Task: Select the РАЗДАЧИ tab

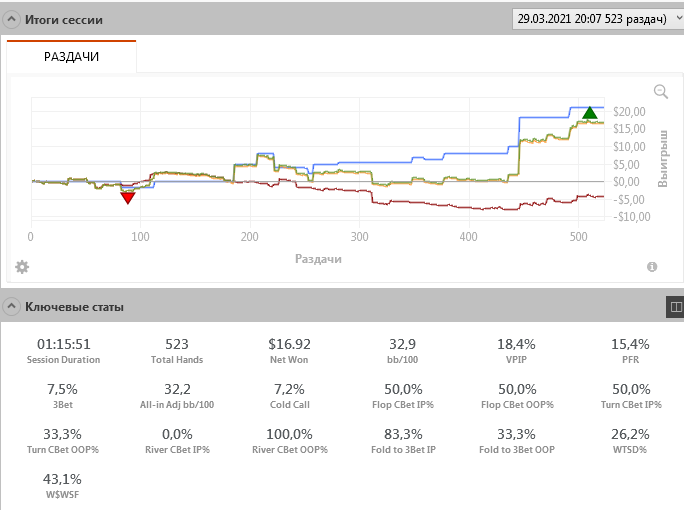Action: 72,56
